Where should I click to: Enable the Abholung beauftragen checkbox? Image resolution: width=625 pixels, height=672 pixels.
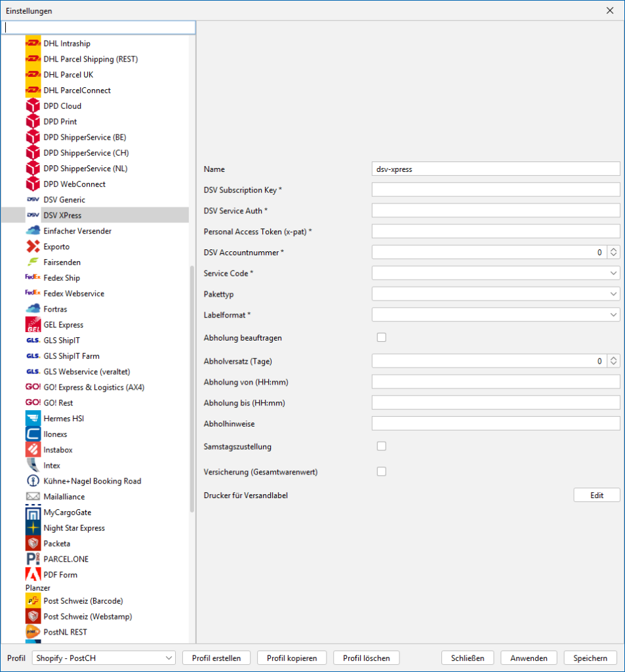(381, 337)
